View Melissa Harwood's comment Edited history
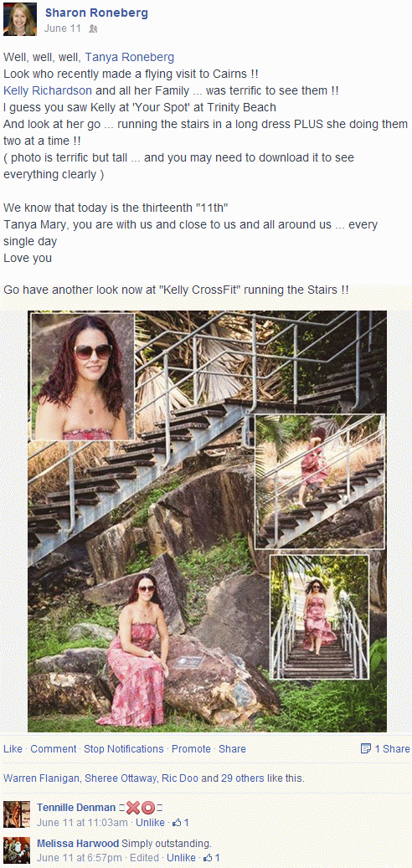Image resolution: width=412 pixels, height=868 pixels. (144, 858)
